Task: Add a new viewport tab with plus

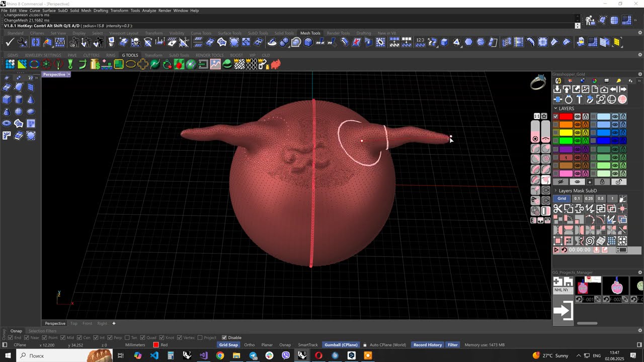Action: click(114, 323)
